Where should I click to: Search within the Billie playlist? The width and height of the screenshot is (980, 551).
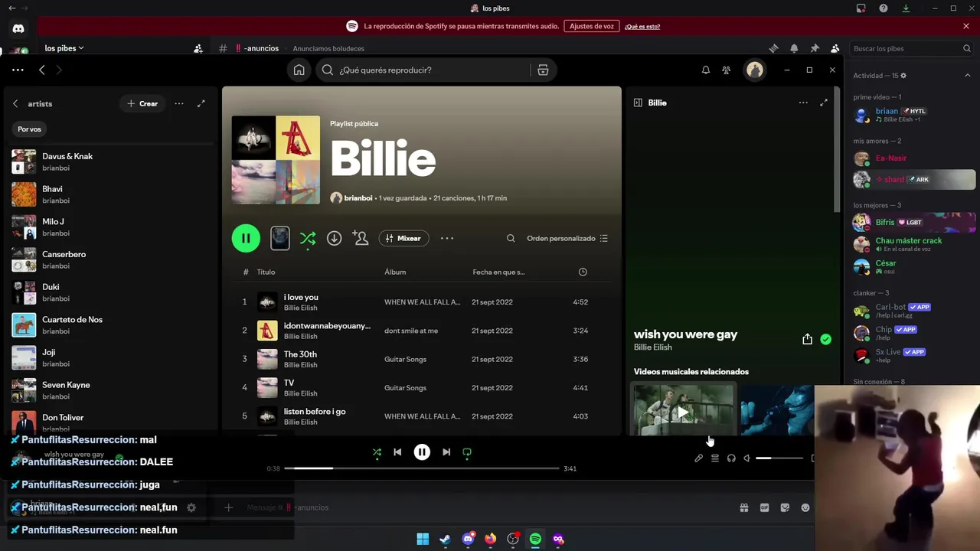coord(511,238)
